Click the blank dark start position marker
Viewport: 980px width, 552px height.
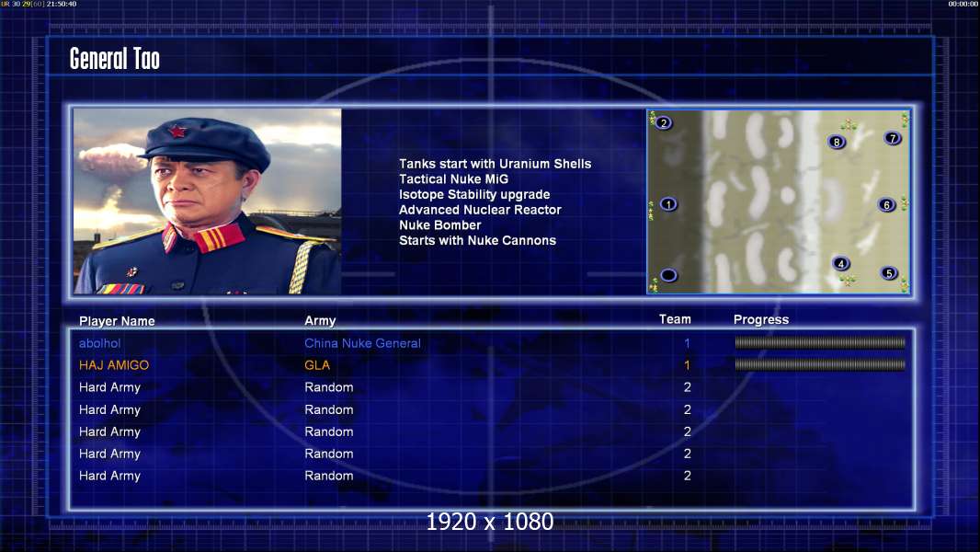(668, 275)
